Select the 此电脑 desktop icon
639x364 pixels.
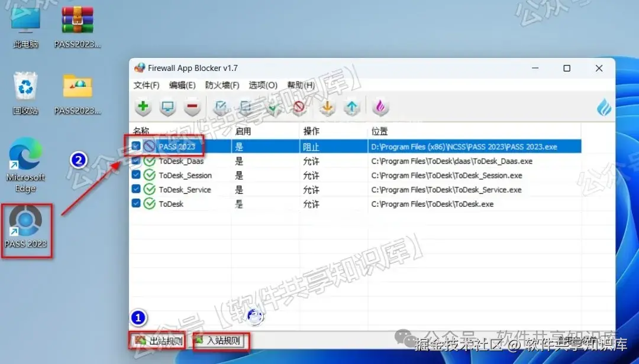(x=25, y=28)
